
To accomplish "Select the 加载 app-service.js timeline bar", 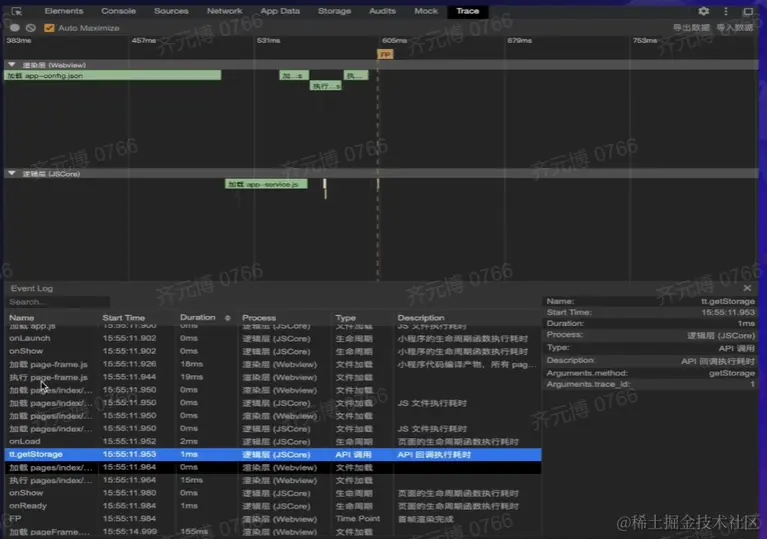I will pyautogui.click(x=266, y=184).
